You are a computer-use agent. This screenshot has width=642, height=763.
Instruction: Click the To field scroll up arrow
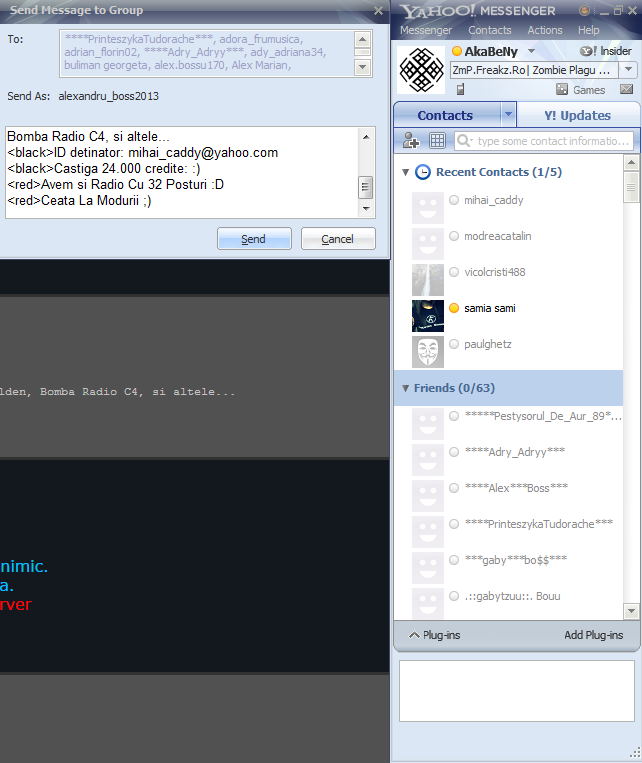pyautogui.click(x=363, y=39)
